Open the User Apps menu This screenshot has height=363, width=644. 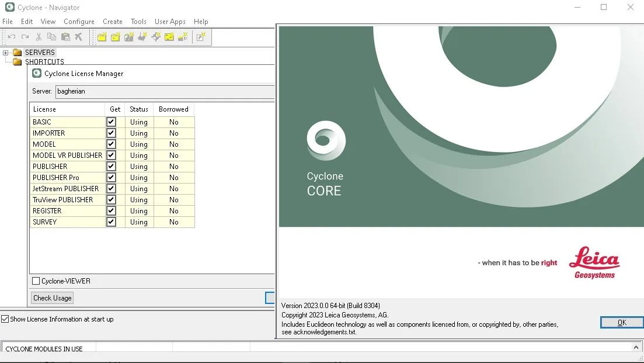click(170, 22)
